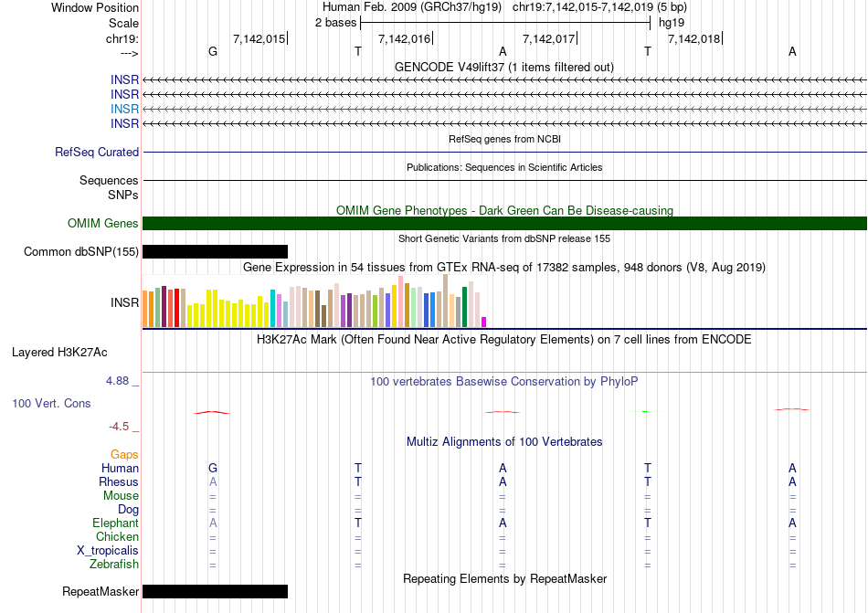Click the OMIM Gene Phenotypes track title
Viewport: 868px width, 613px height.
[x=504, y=210]
